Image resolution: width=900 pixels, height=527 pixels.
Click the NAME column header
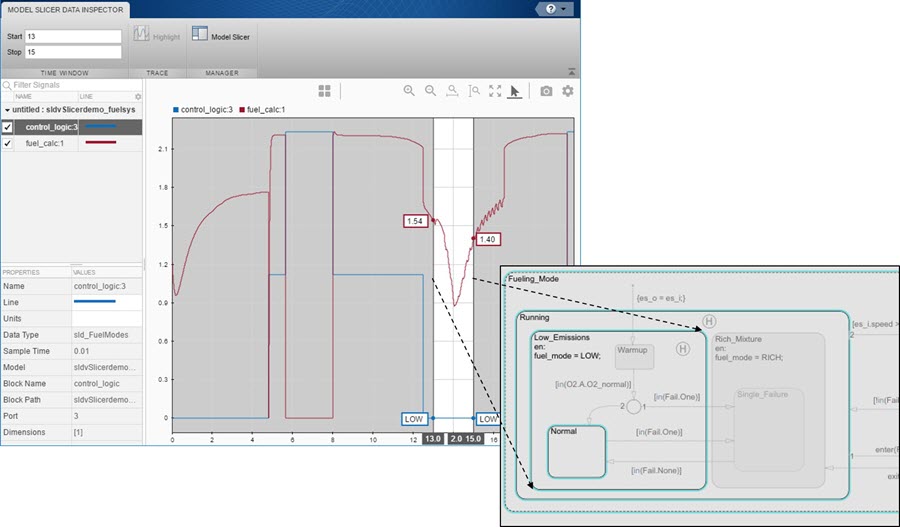[24, 96]
